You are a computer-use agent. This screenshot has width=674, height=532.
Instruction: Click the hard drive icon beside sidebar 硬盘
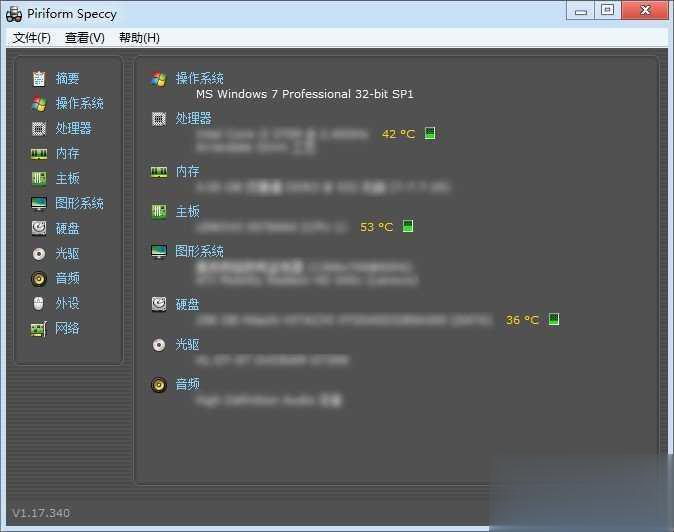tap(39, 228)
